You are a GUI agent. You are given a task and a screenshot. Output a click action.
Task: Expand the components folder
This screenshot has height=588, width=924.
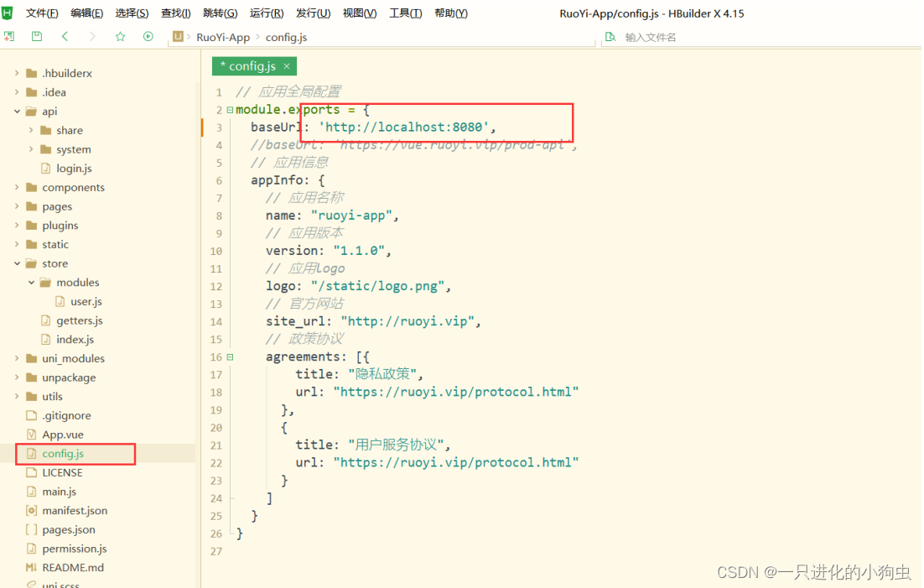tap(18, 188)
